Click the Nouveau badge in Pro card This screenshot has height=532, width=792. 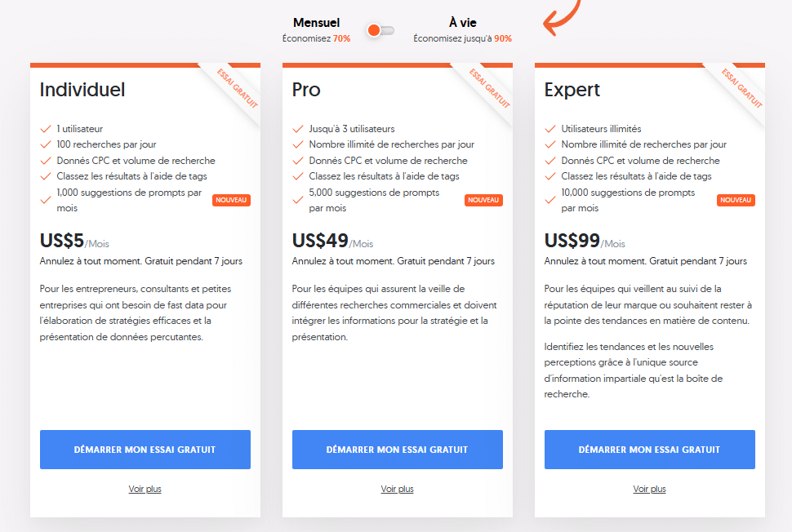click(x=483, y=200)
